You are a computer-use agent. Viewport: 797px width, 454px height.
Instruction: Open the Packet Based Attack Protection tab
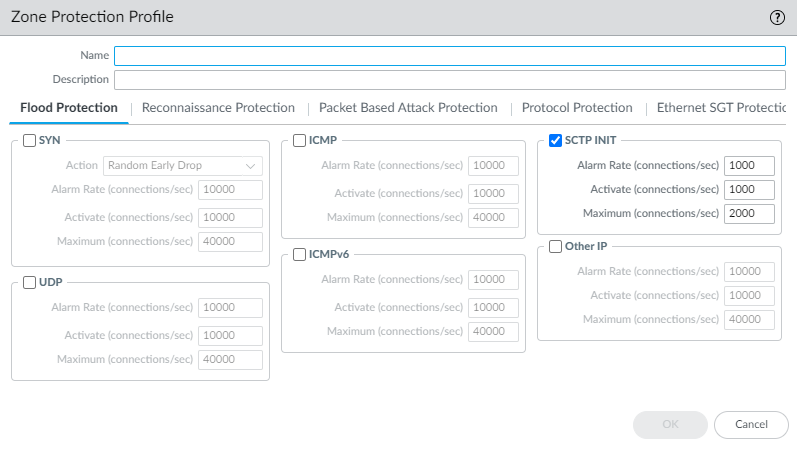pos(408,108)
